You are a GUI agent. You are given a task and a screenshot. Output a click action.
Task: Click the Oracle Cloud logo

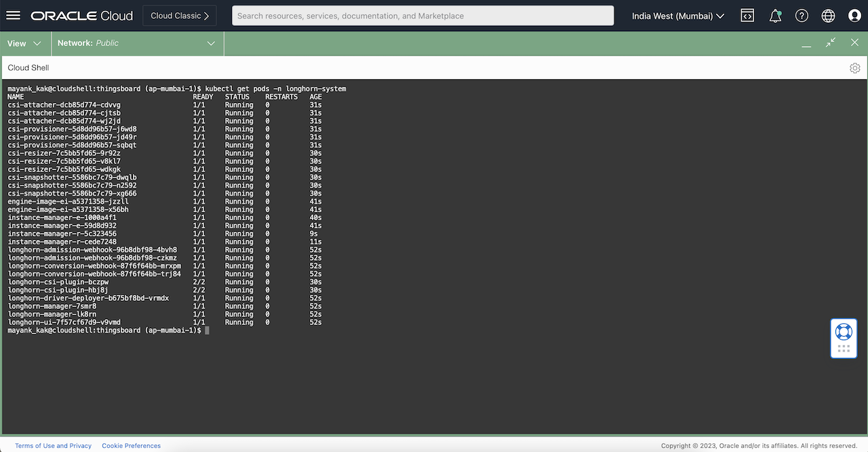click(x=81, y=16)
